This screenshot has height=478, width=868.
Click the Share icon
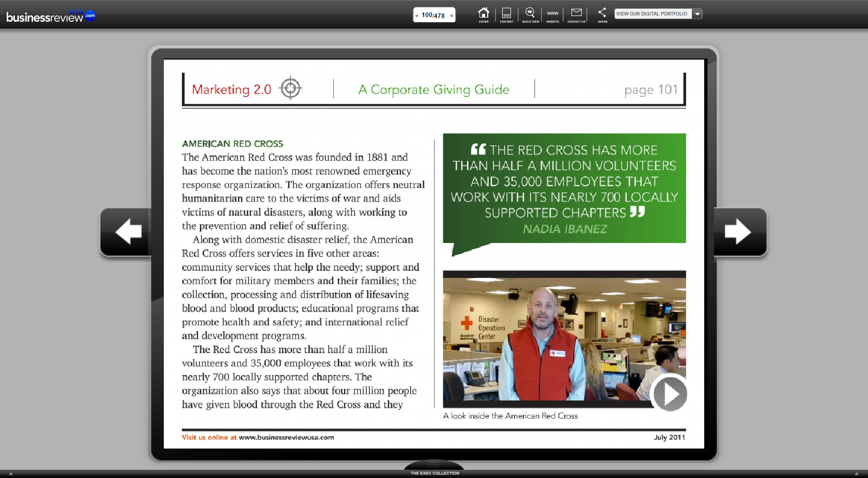602,14
